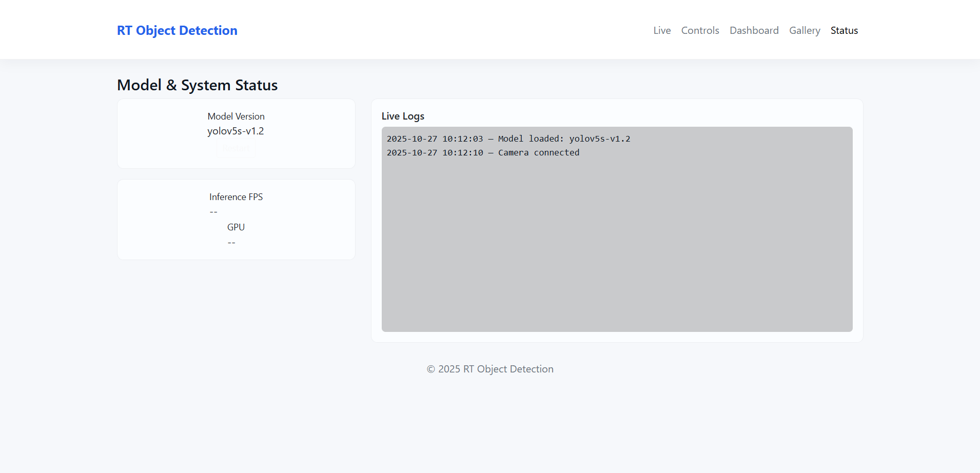Screen dimensions: 980x473
Task: Click the Model & System Status heading
Action: click(197, 85)
